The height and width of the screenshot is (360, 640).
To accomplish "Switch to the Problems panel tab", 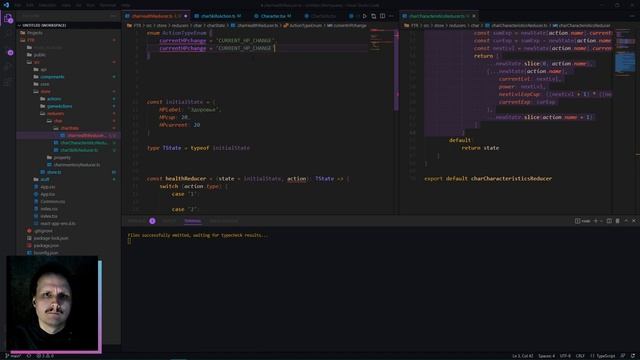I will click(x=137, y=221).
